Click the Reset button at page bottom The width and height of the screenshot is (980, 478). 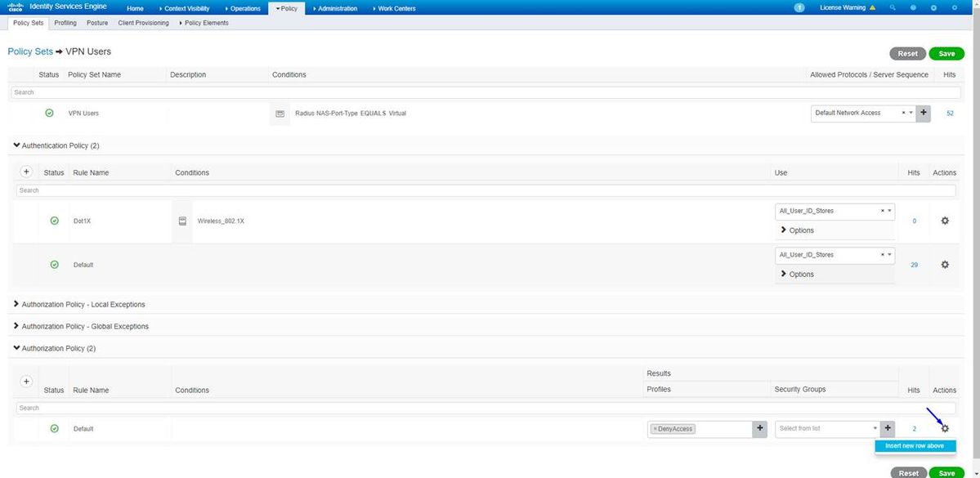click(x=907, y=473)
